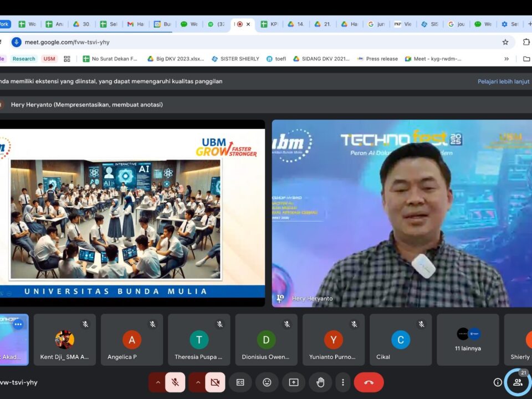Open three-dot options on the self-view tile

coord(18,324)
